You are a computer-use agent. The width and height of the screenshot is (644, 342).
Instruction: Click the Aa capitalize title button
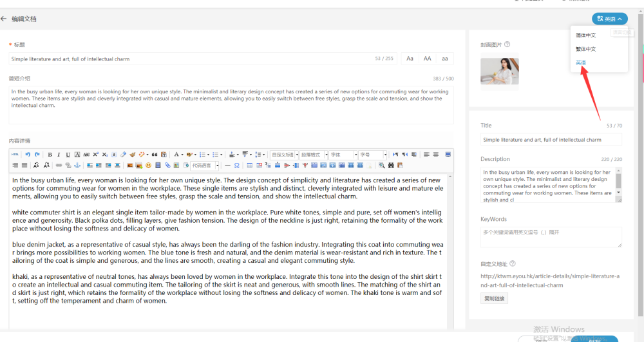410,59
